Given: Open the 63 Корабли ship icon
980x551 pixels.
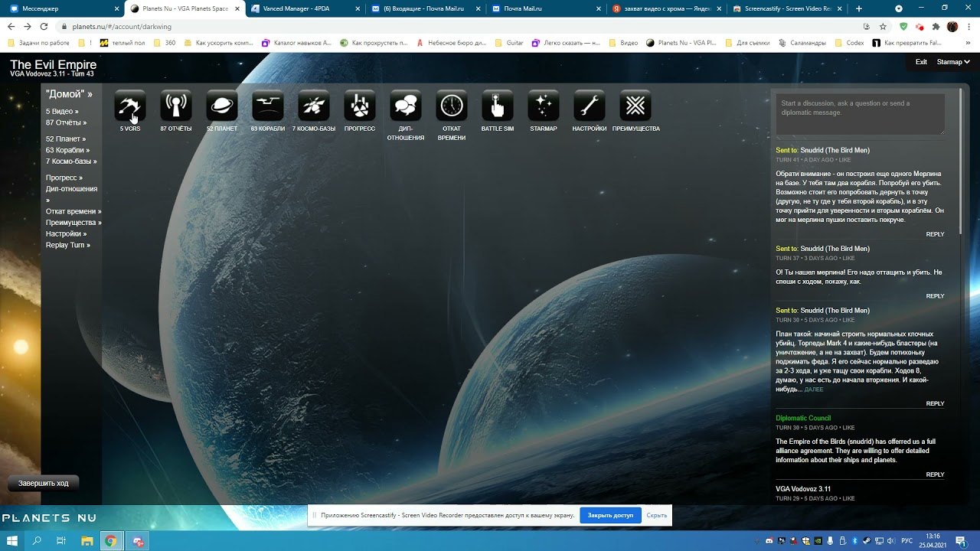Looking at the screenshot, I should [268, 106].
